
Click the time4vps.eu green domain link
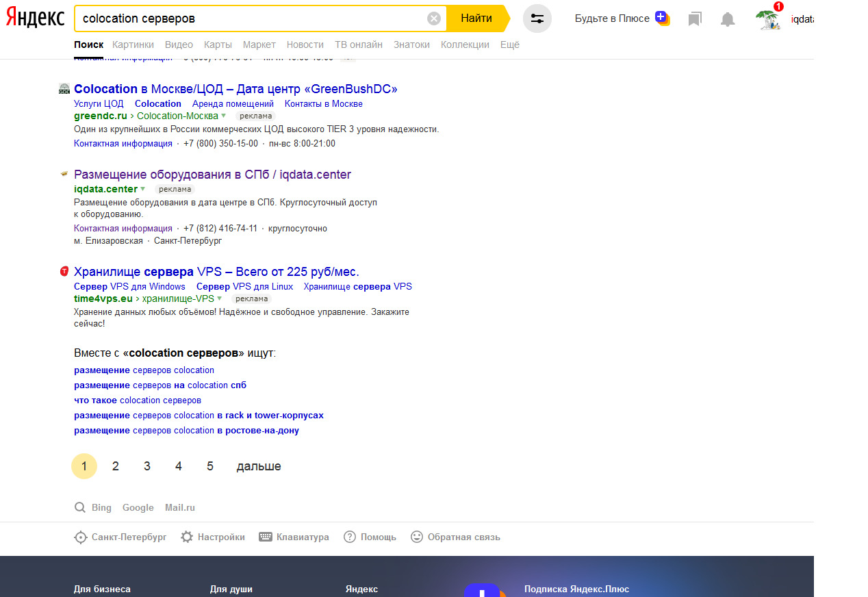[x=103, y=299]
